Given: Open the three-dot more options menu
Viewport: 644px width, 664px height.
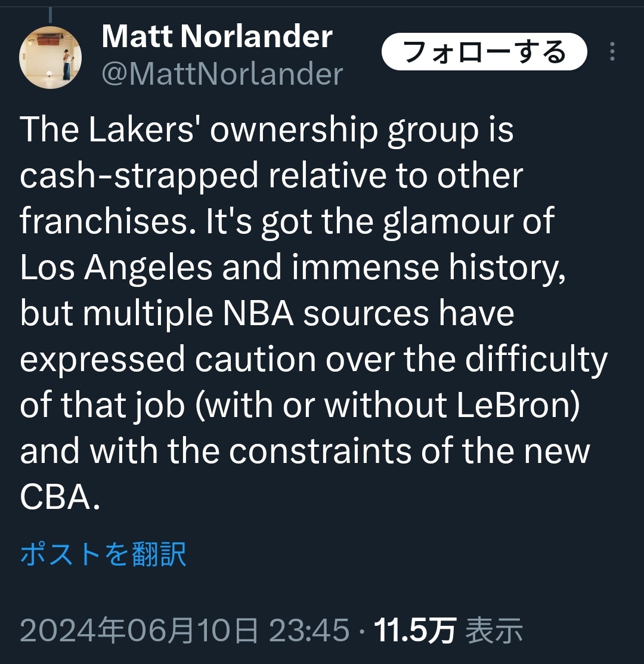Looking at the screenshot, I should (x=612, y=51).
